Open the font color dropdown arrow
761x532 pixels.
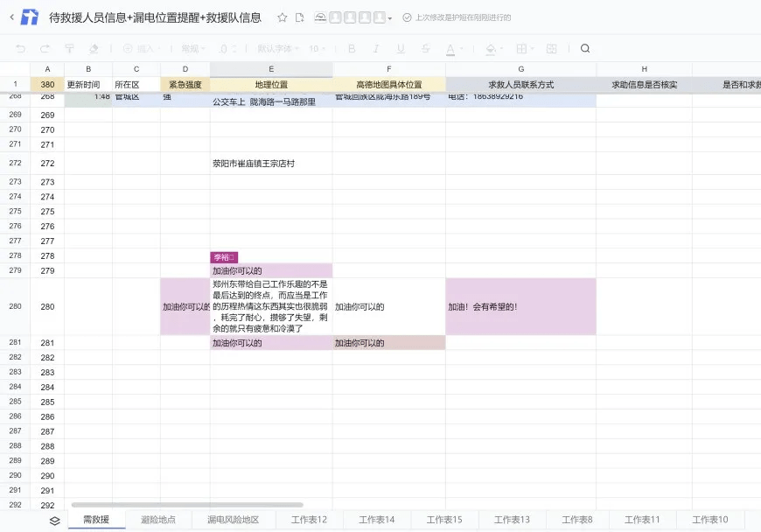tap(462, 48)
